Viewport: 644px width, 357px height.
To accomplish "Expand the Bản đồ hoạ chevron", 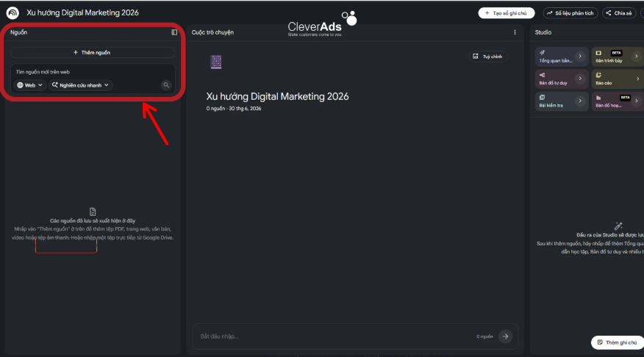I will tap(636, 101).
